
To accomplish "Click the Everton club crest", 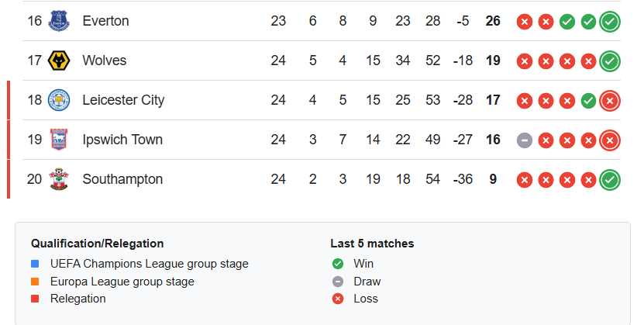I will point(58,21).
